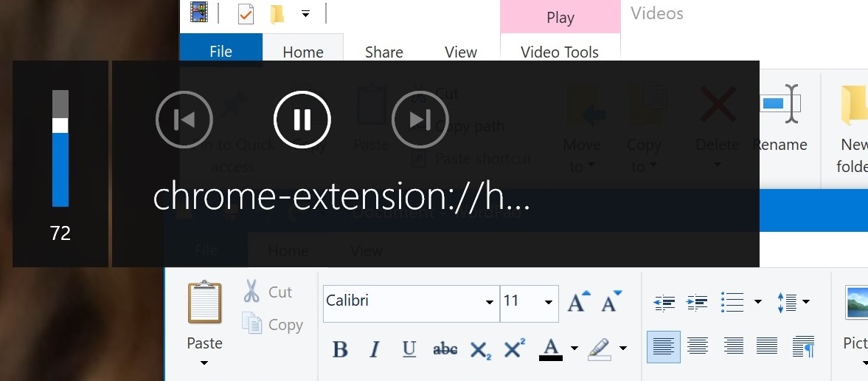Screen dimensions: 868x381
Task: Pause playback in the media overlay
Action: [x=302, y=119]
